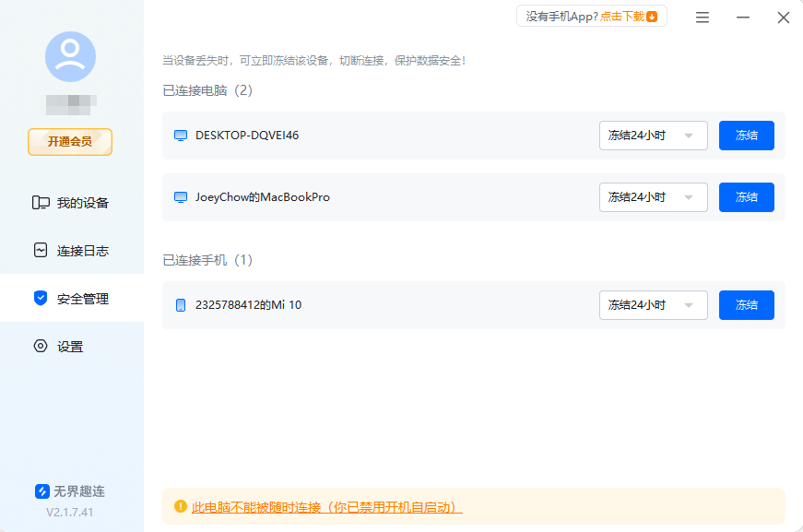Click the 开通会员 membership button

pyautogui.click(x=69, y=142)
